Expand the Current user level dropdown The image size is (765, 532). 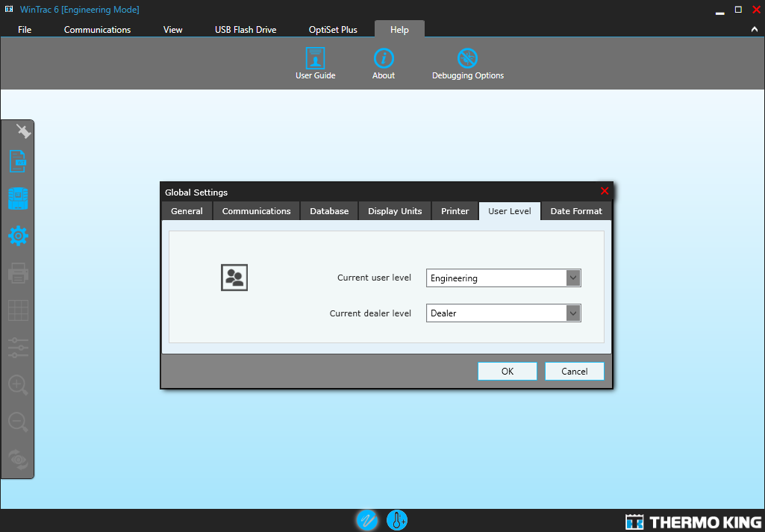pos(573,278)
